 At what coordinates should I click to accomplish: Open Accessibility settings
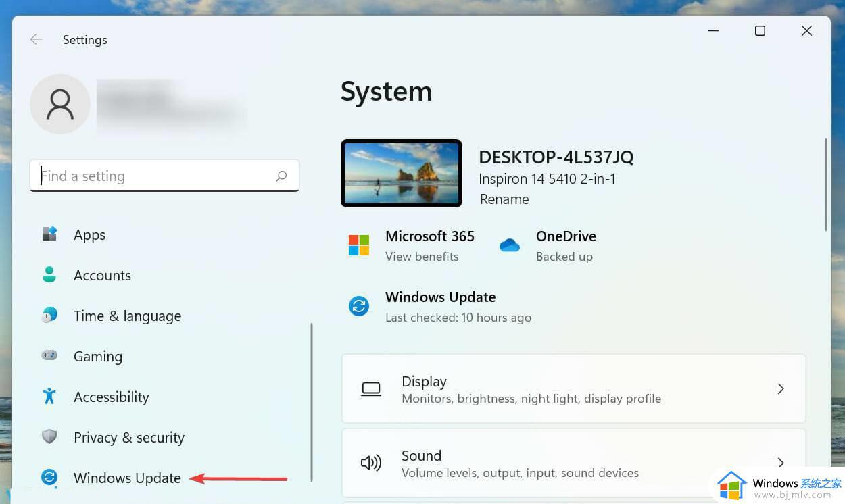[111, 397]
